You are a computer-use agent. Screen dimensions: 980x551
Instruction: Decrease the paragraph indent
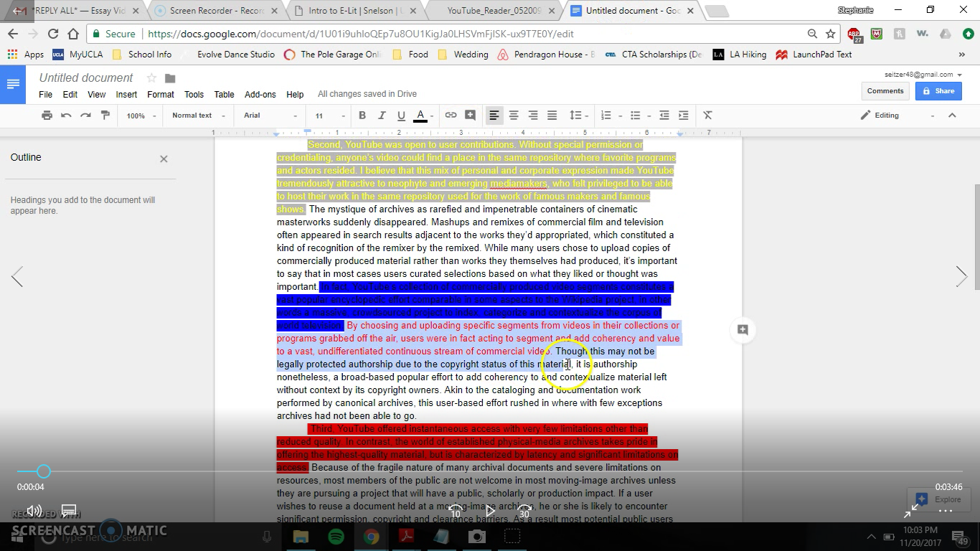tap(664, 116)
